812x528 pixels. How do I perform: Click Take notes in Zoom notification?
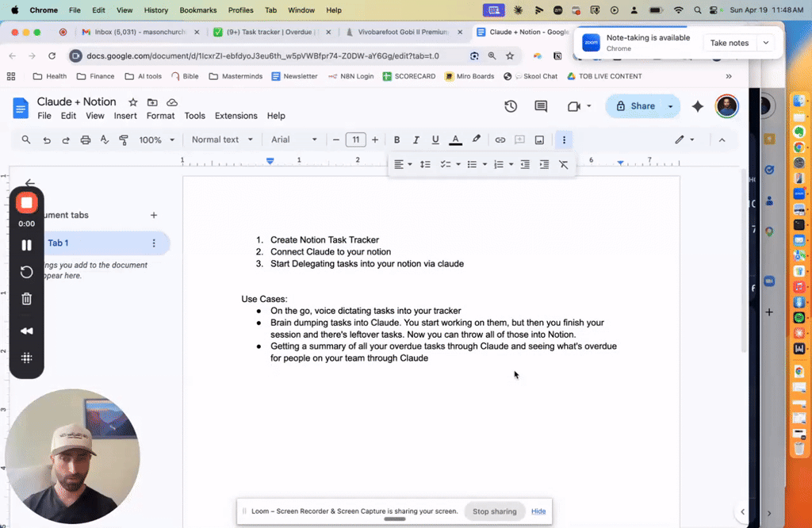tap(730, 43)
